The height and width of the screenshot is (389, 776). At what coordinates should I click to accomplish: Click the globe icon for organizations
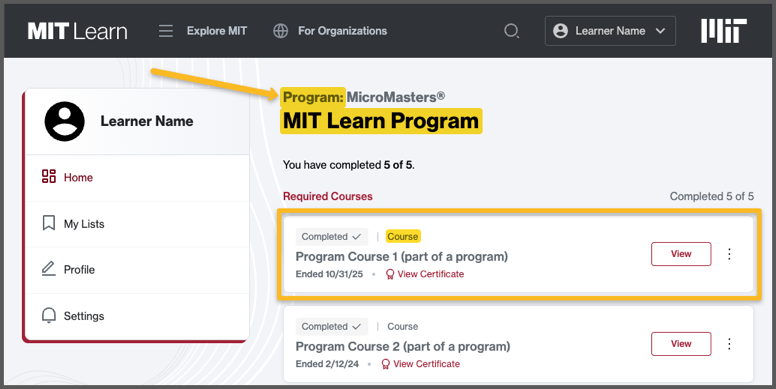(x=281, y=31)
